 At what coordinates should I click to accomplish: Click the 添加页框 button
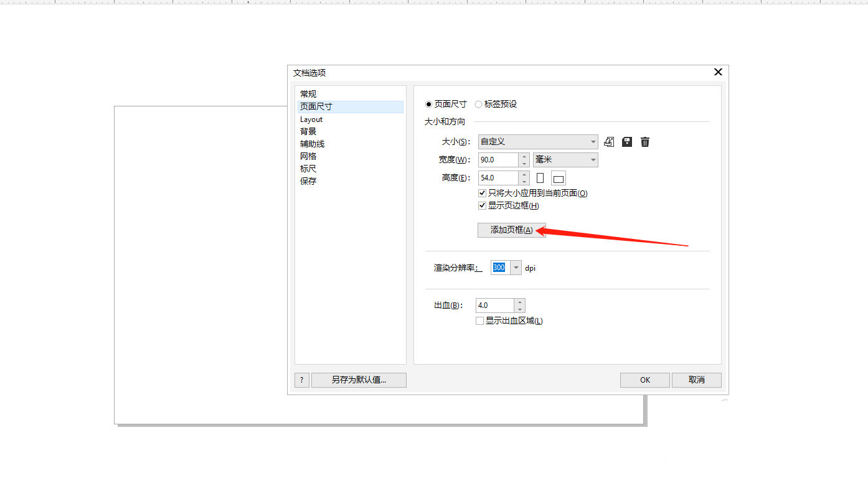pyautogui.click(x=511, y=230)
